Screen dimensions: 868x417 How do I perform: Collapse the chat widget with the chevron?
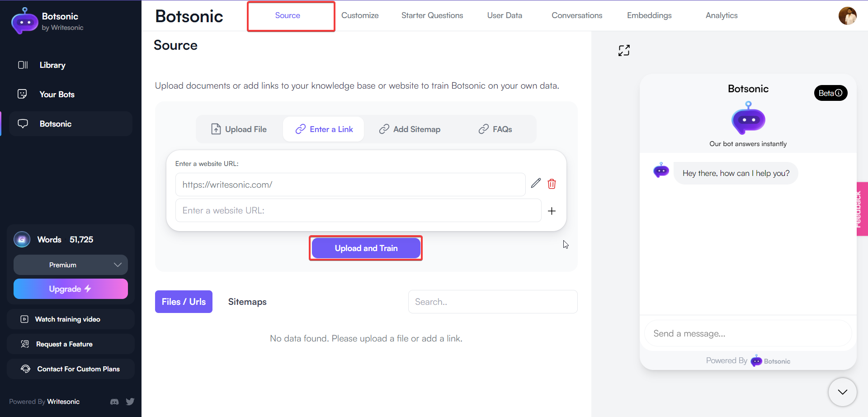842,392
